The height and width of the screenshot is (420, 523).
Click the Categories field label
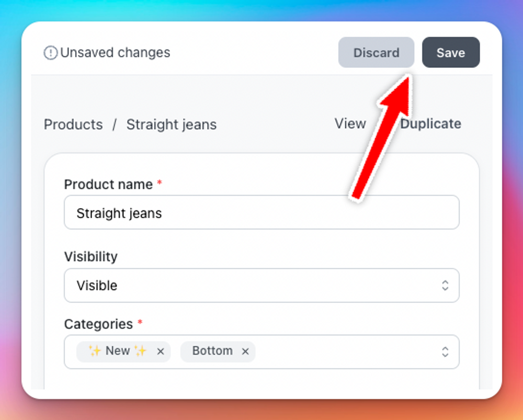point(98,324)
